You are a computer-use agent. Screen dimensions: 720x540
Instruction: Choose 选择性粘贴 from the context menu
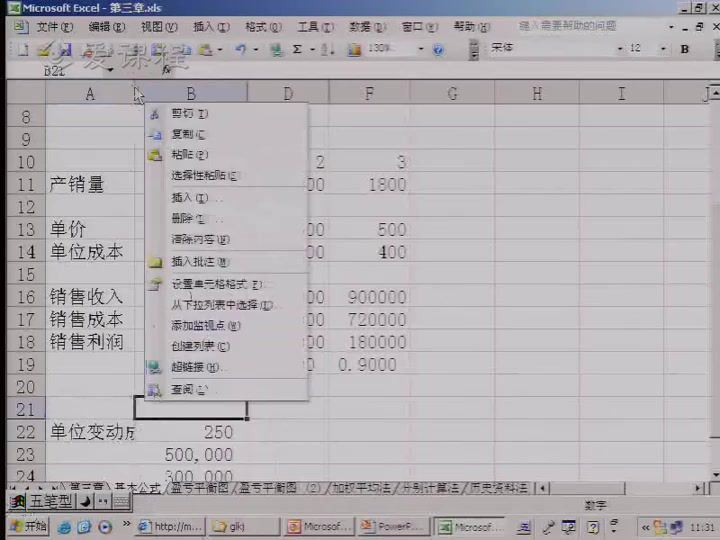coord(227,175)
